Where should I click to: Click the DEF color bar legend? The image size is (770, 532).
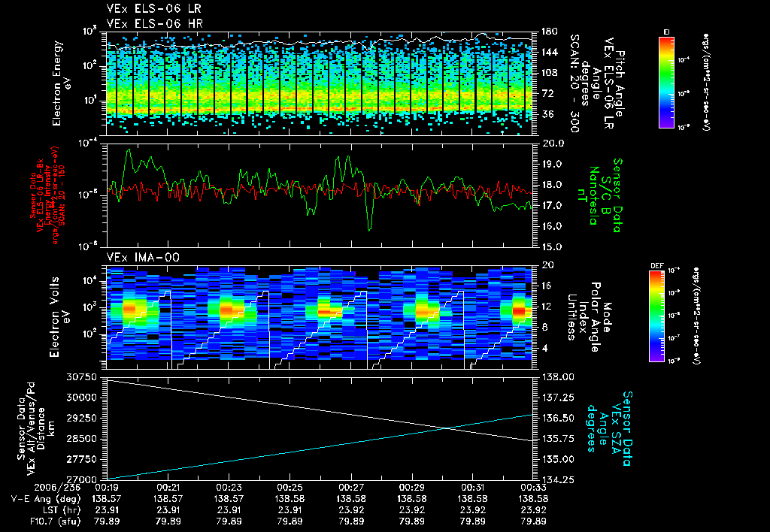pos(656,316)
